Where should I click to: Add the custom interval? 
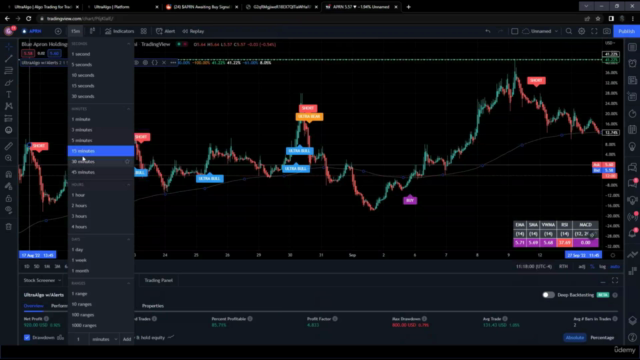point(127,339)
